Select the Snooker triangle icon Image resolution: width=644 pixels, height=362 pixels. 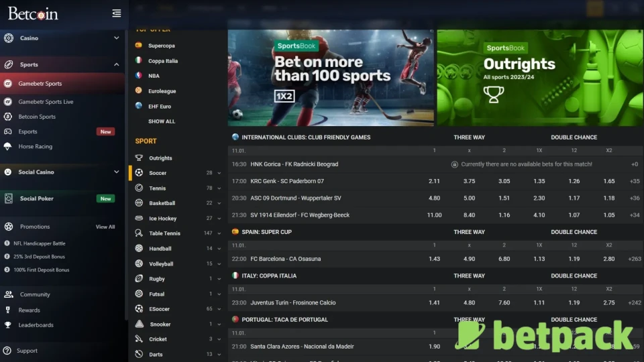tap(140, 324)
